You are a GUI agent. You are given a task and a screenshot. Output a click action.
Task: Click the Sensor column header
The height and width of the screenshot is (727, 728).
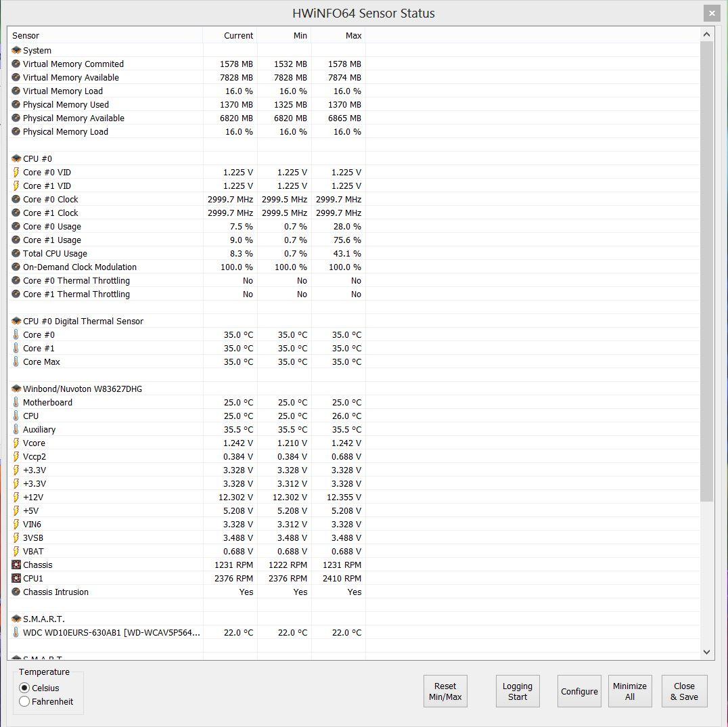click(x=105, y=35)
